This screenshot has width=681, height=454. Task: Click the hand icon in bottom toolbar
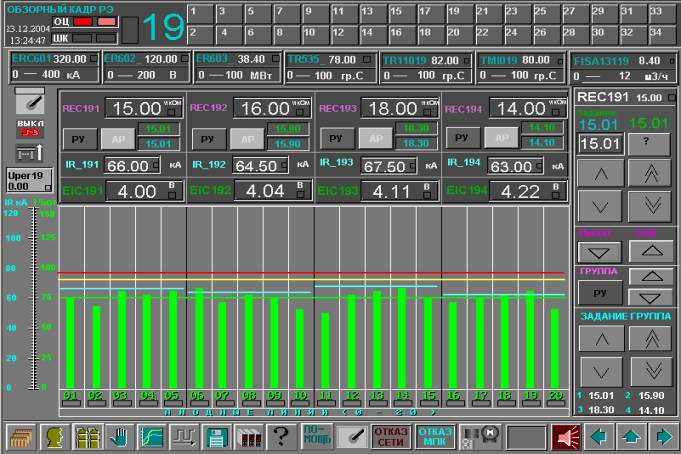120,437
